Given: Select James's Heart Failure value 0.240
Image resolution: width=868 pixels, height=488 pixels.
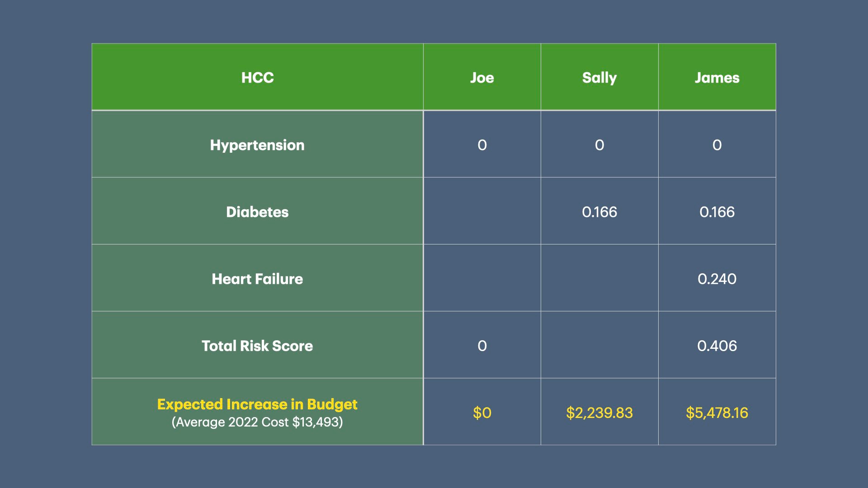Looking at the screenshot, I should [x=717, y=279].
